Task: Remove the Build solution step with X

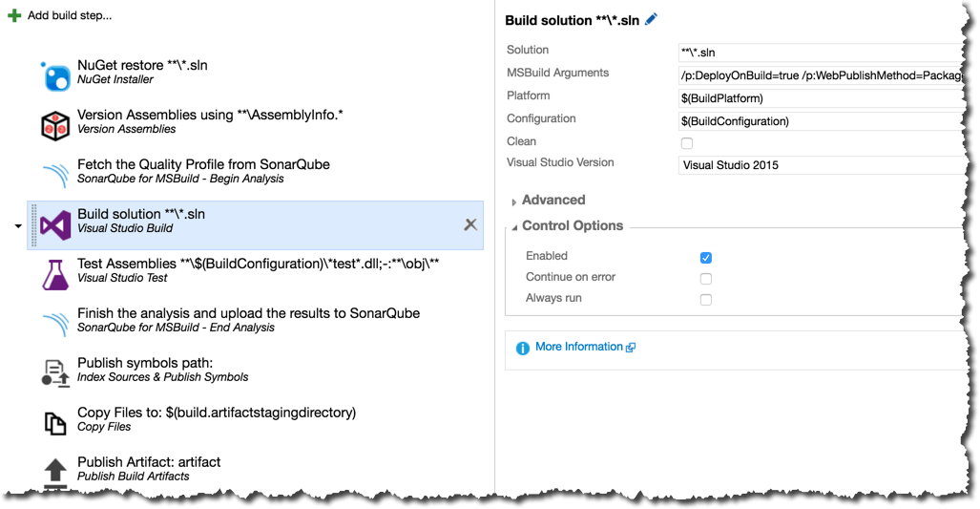Action: pyautogui.click(x=470, y=224)
